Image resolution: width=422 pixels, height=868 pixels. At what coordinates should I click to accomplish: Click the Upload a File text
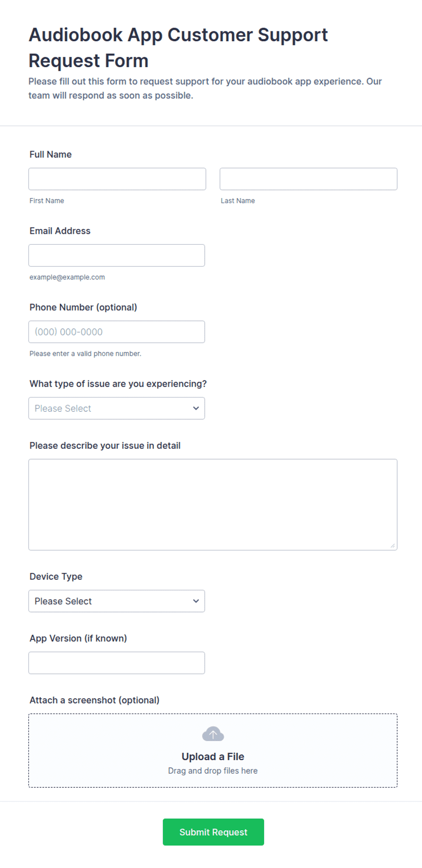click(213, 756)
